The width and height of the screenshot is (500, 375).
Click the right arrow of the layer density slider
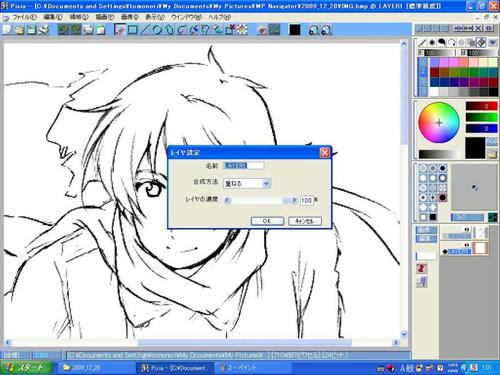click(x=294, y=200)
